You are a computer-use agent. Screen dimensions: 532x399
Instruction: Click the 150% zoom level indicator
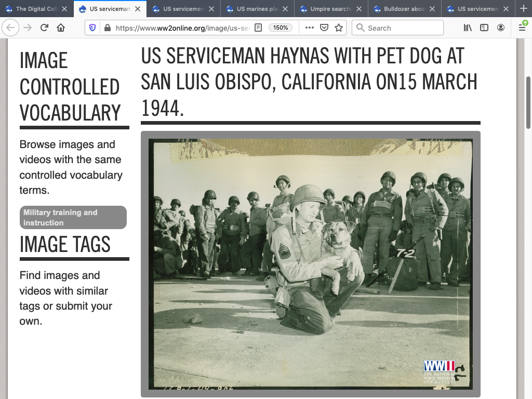[281, 28]
